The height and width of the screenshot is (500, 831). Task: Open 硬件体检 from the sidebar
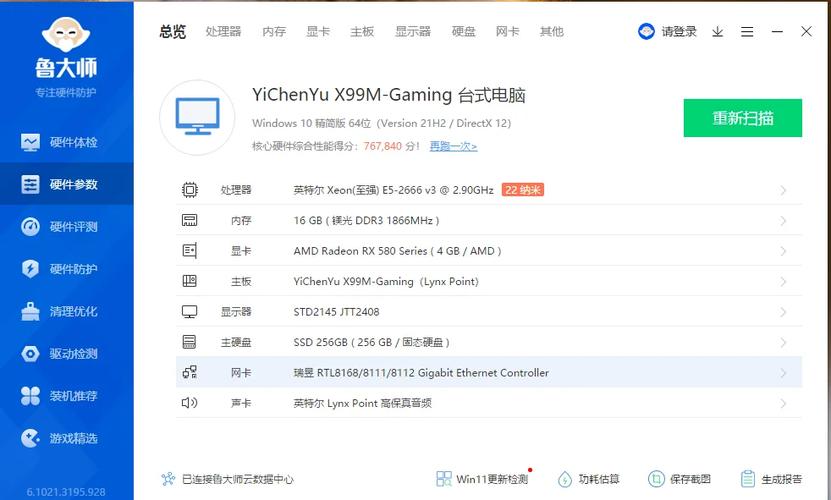pyautogui.click(x=66, y=142)
